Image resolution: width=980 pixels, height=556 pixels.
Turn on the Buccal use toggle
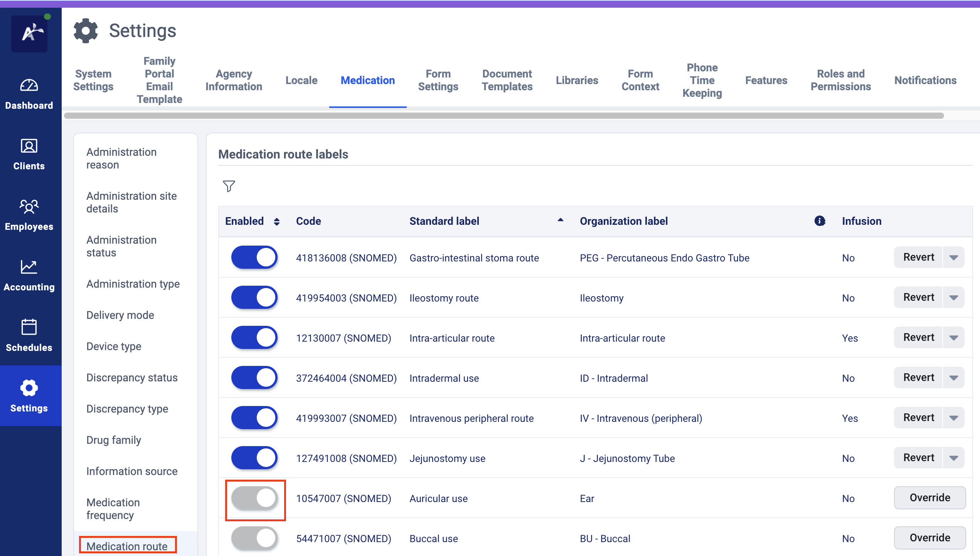click(254, 538)
